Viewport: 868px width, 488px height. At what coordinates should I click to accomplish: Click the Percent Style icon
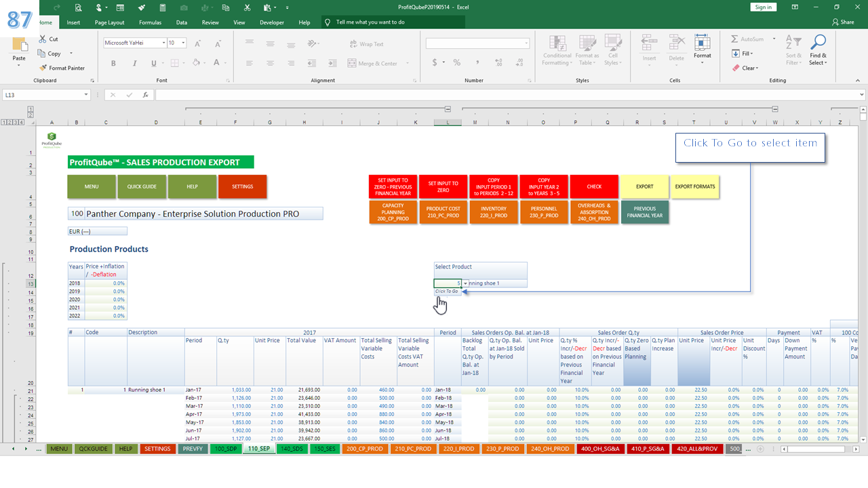coord(457,62)
